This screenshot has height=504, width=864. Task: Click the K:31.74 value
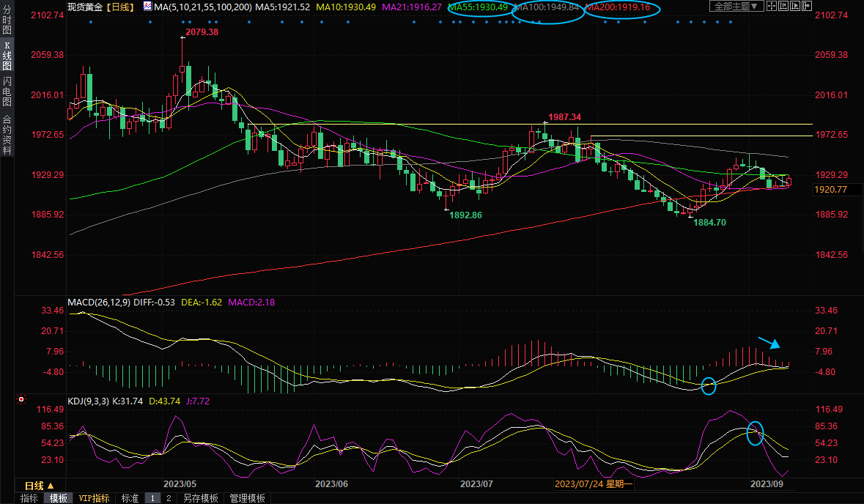tap(128, 401)
